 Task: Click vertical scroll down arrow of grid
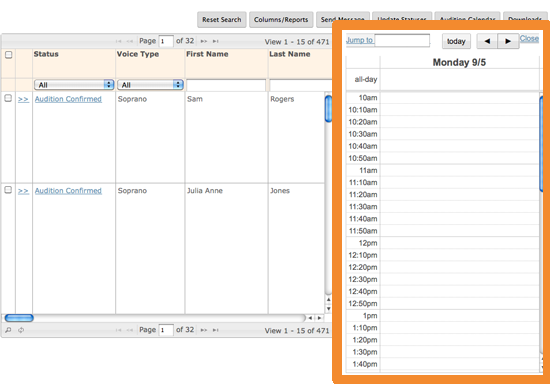pos(328,309)
